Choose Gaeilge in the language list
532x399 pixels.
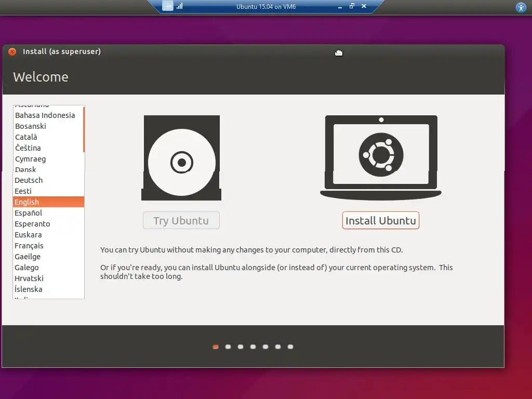click(48, 257)
